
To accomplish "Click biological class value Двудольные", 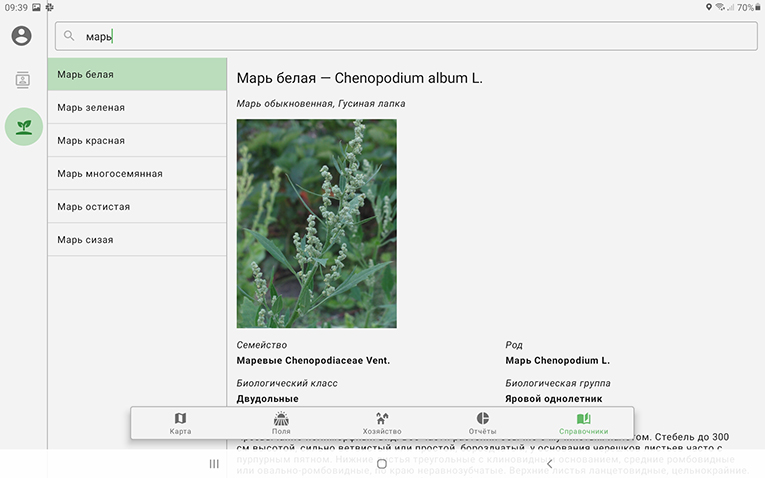I will click(x=267, y=398).
